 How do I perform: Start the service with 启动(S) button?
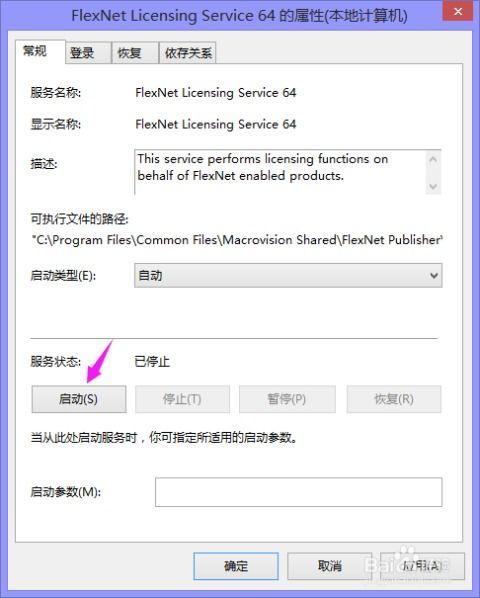(x=79, y=399)
